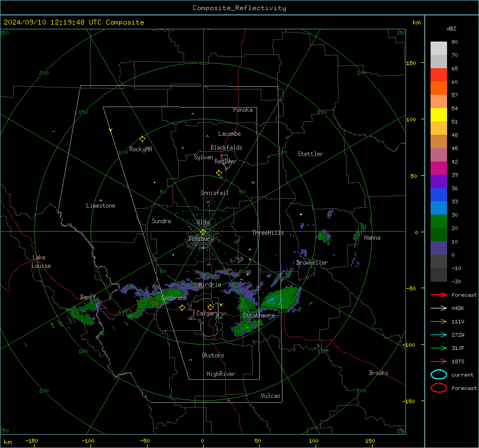
Task: Pick the magenta 39-42 dBZ swatch
Action: point(439,168)
